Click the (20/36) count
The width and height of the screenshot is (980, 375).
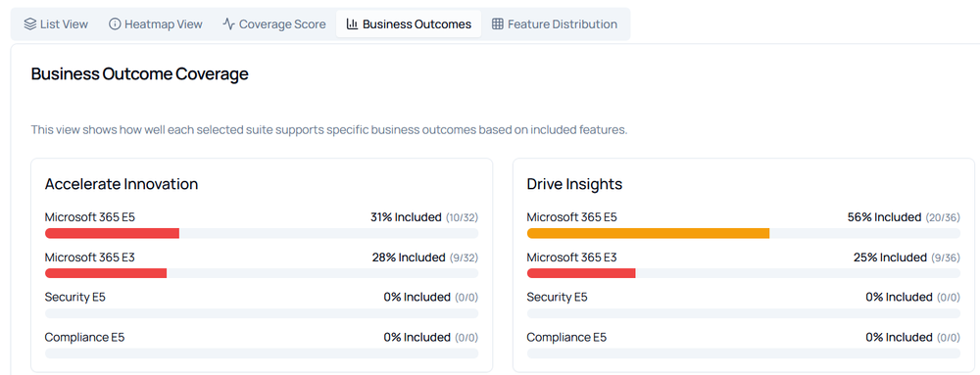click(x=943, y=217)
